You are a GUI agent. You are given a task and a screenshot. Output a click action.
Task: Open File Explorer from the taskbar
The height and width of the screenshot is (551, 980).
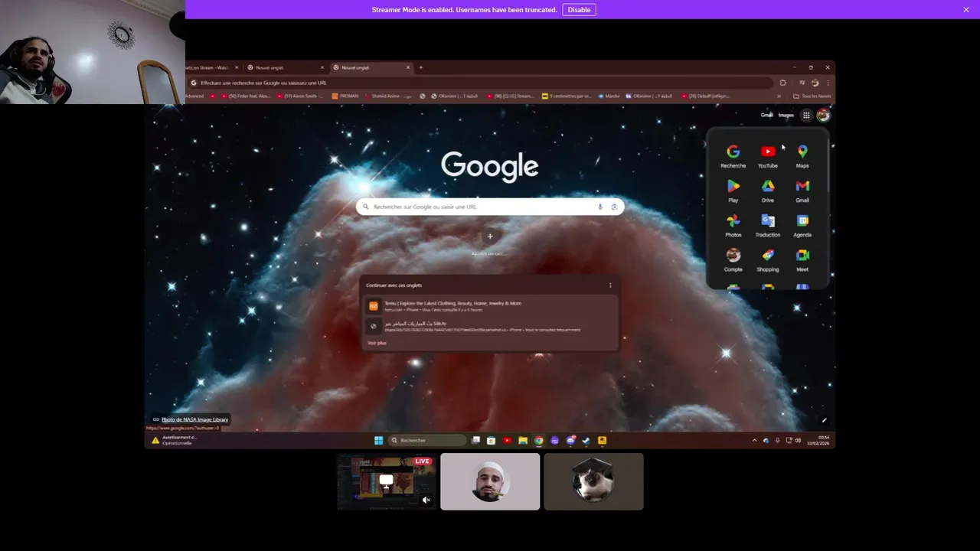(x=523, y=440)
